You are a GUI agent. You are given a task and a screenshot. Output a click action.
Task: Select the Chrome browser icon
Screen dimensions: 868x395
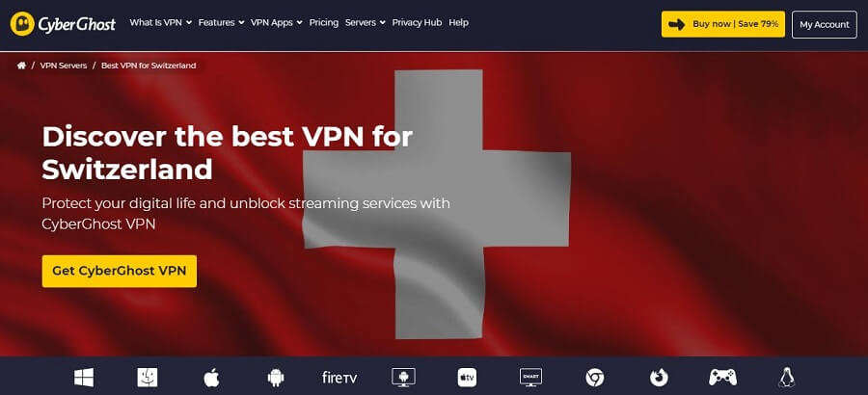(x=594, y=378)
